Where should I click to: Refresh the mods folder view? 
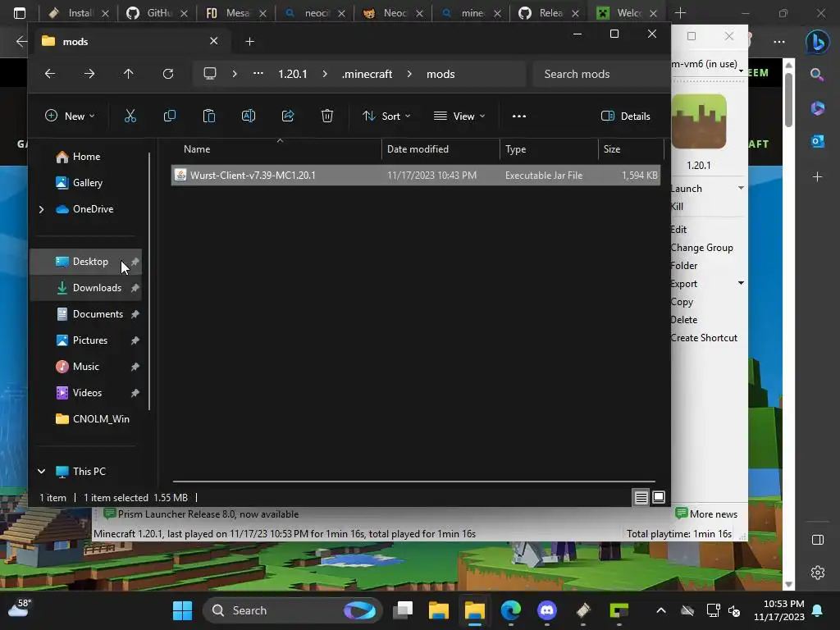pyautogui.click(x=168, y=74)
